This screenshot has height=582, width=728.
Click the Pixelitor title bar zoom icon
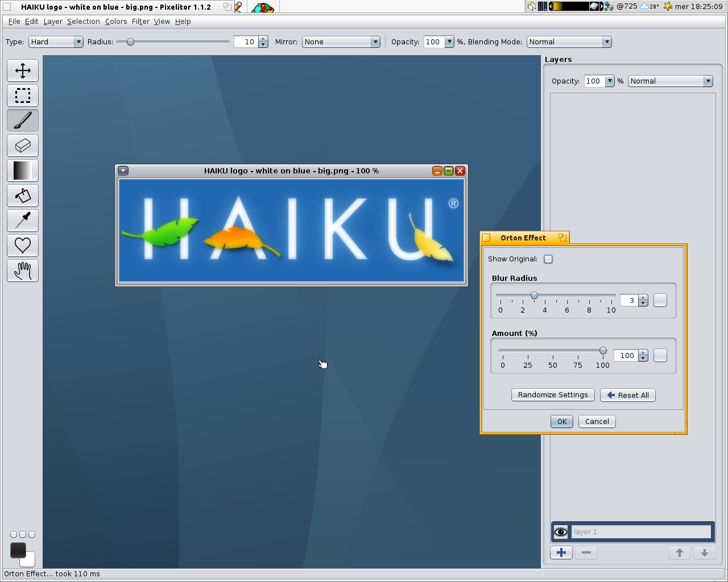pyautogui.click(x=227, y=7)
